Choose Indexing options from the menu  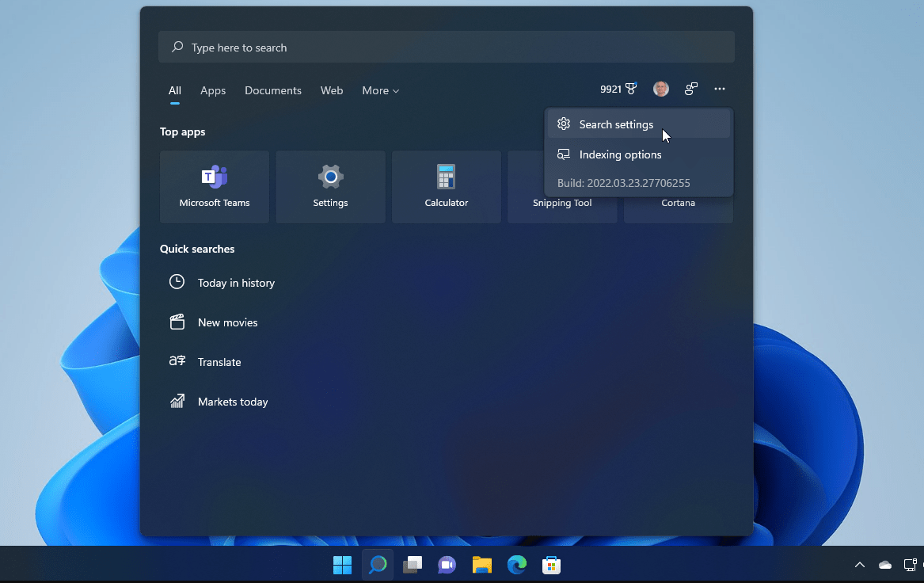coord(639,154)
